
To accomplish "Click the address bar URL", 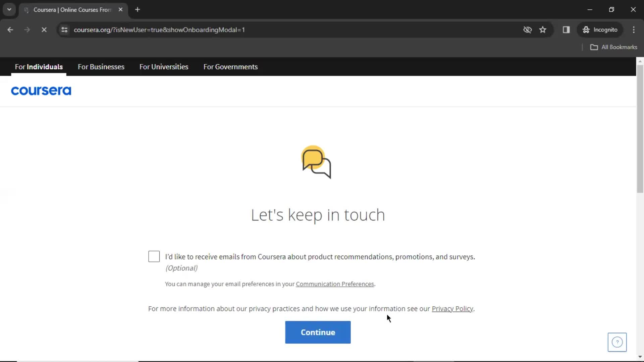I will (x=159, y=30).
